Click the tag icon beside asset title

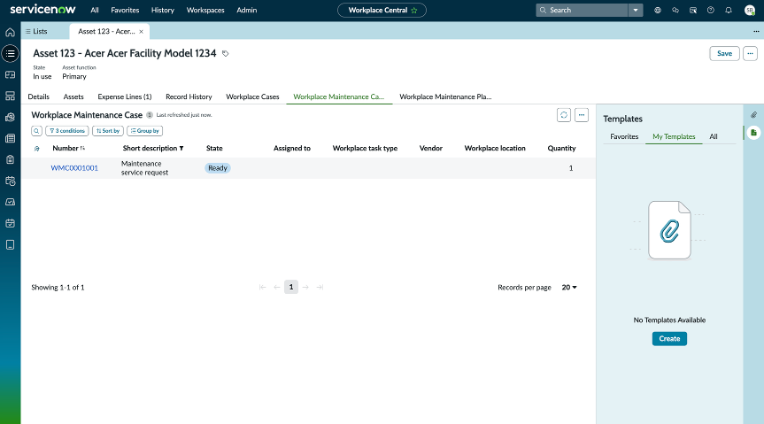click(225, 54)
